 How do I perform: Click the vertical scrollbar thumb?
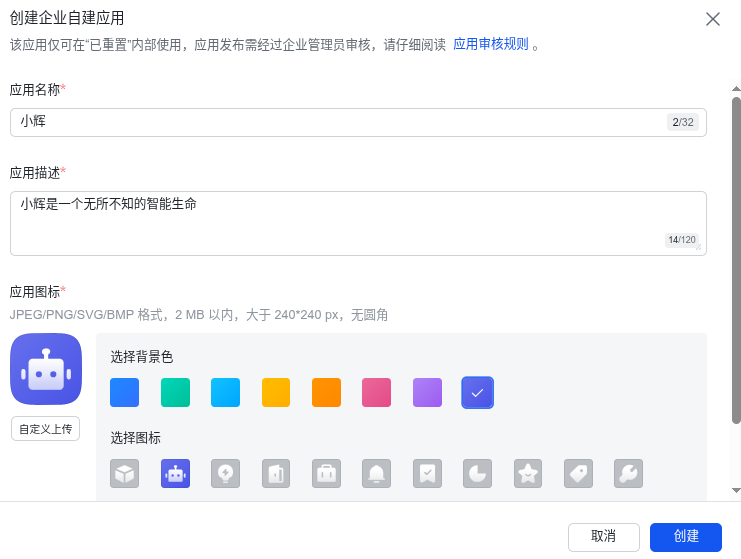click(736, 260)
